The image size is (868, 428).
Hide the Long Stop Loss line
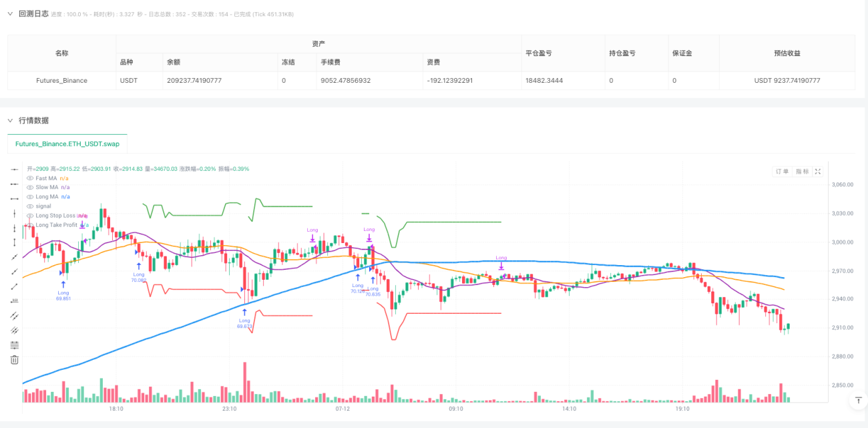point(29,216)
